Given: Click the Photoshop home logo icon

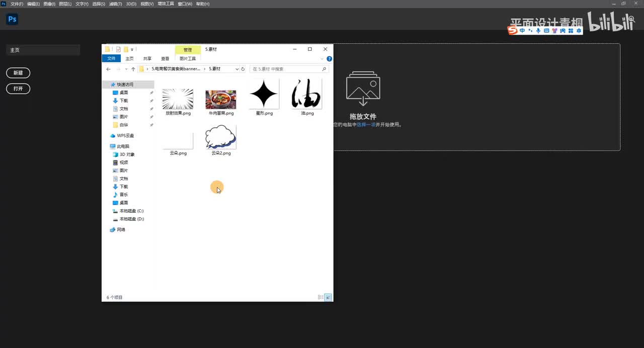Looking at the screenshot, I should 12,20.
